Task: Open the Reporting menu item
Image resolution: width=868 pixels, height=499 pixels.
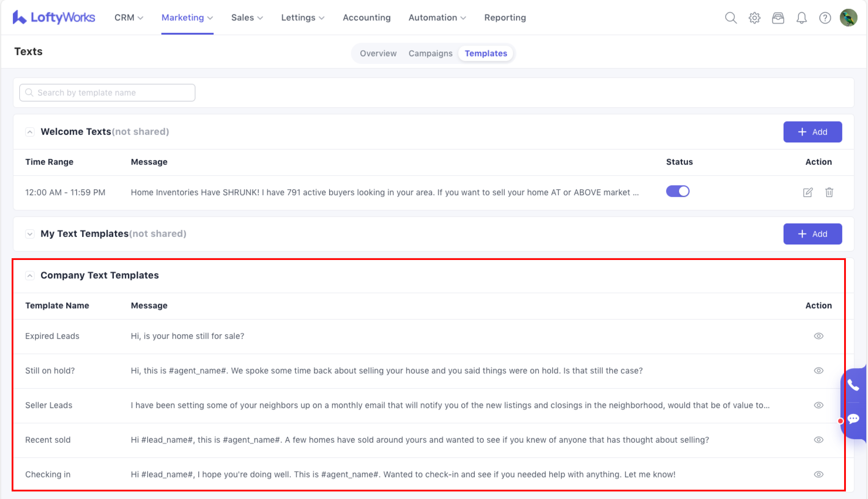Action: [x=505, y=18]
